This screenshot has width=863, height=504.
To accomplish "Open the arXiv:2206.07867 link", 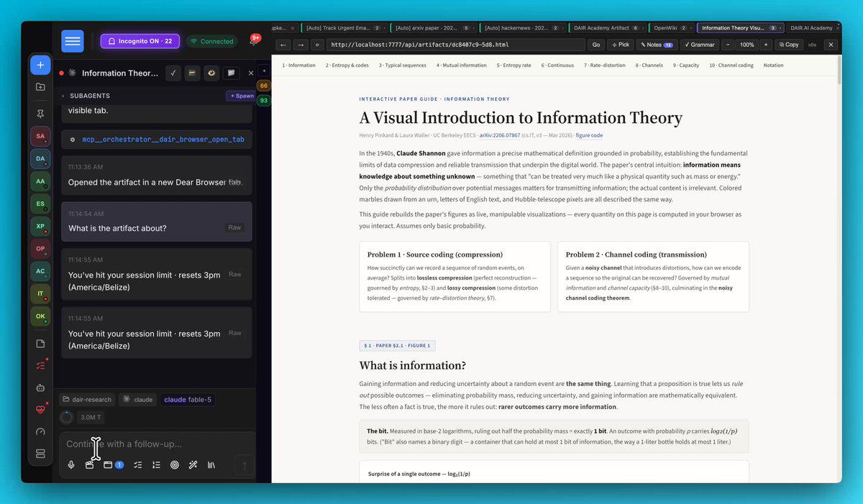I will click(500, 135).
